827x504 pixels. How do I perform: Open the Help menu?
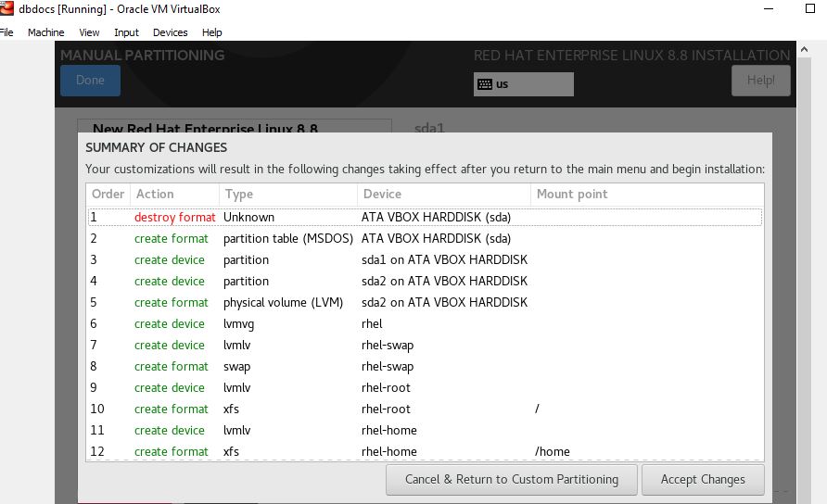pyautogui.click(x=211, y=32)
